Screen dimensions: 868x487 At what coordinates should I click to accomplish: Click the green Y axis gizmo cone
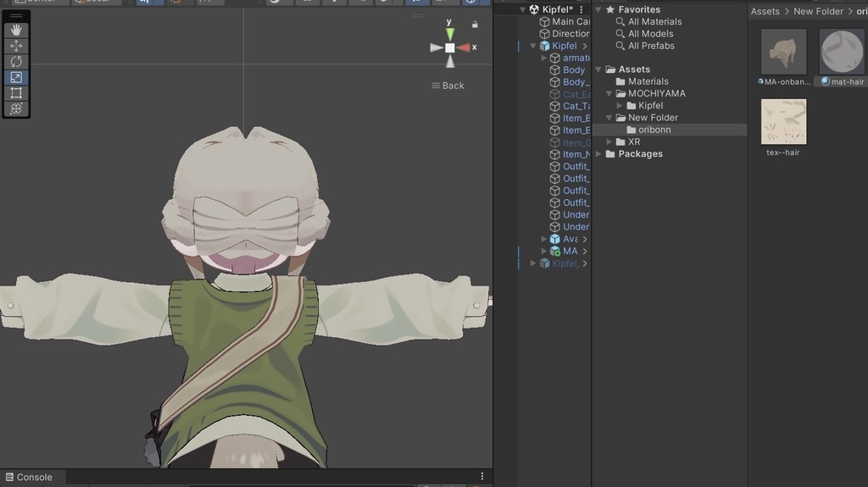[x=450, y=34]
